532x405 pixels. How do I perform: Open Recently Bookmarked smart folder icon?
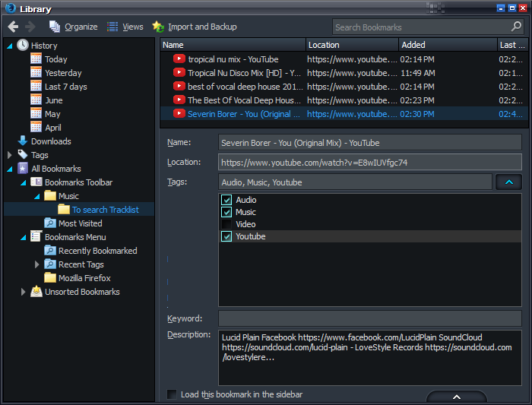click(50, 250)
